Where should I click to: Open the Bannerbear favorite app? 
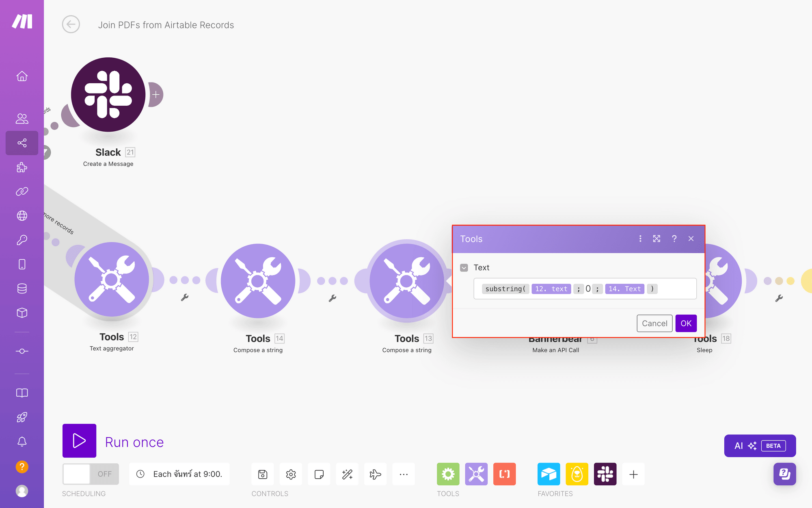point(577,474)
